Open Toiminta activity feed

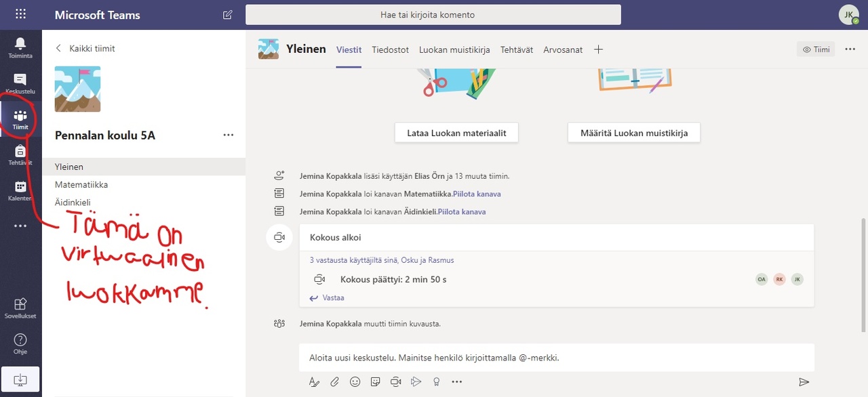coord(20,48)
